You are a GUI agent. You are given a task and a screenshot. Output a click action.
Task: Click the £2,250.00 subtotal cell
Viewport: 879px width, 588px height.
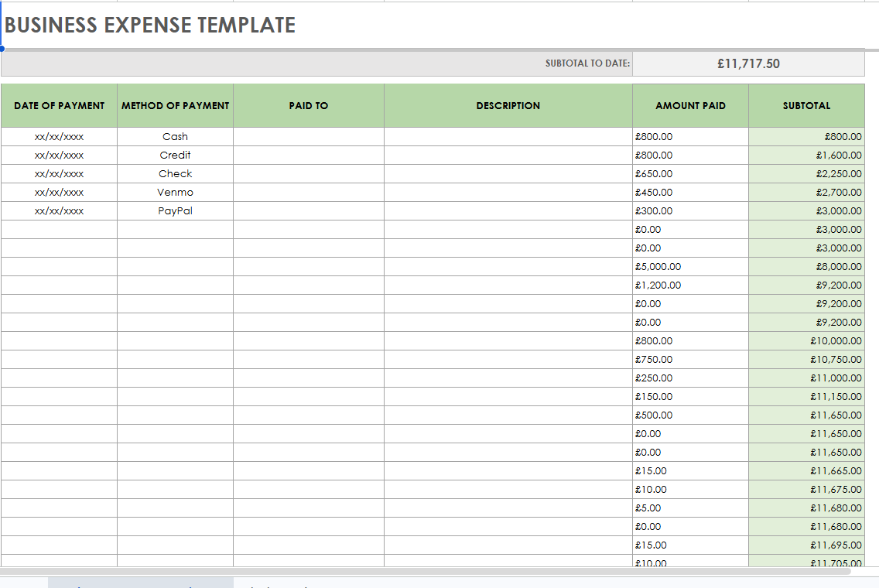click(x=806, y=173)
